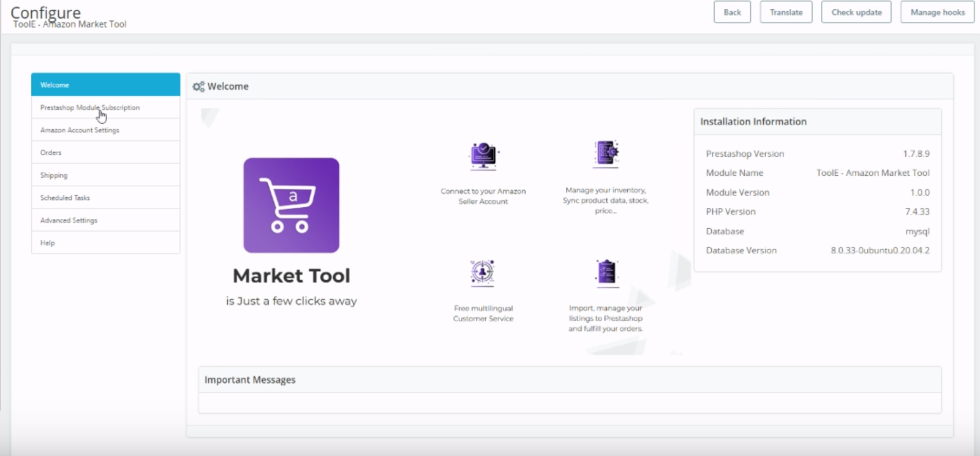Screen dimensions: 980x456
Task: Select the Welcome sidebar tab
Action: [x=105, y=85]
